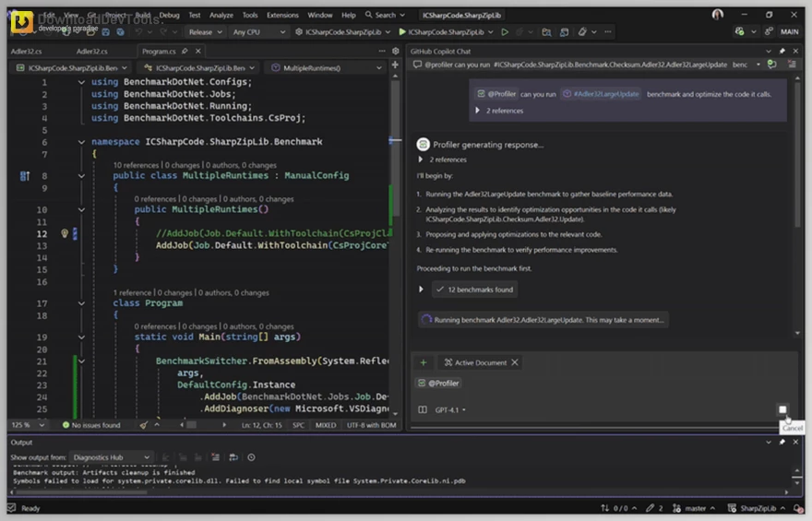Open the Diagnostics Hub output source dropdown
The height and width of the screenshot is (521, 812).
(x=111, y=457)
